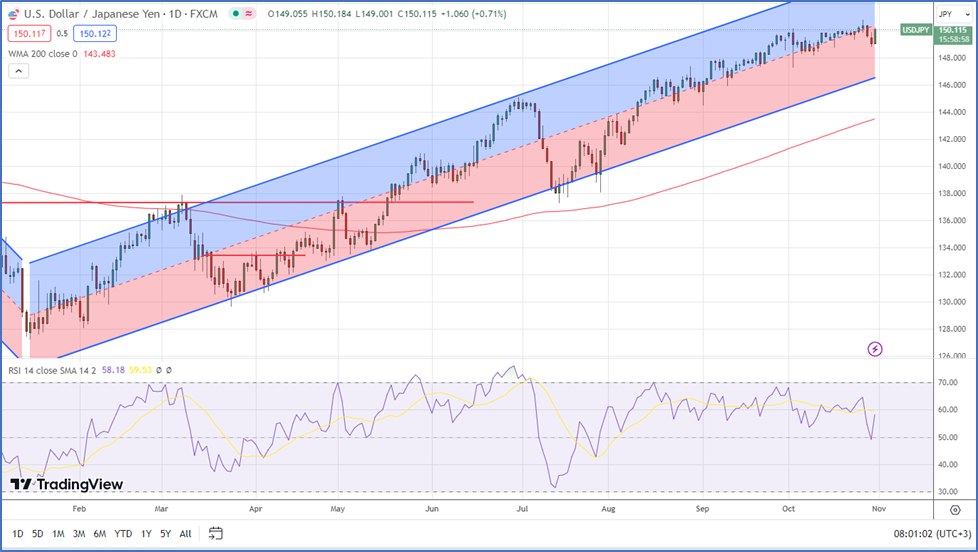
Task: Select the 3M time range
Action: coord(79,534)
